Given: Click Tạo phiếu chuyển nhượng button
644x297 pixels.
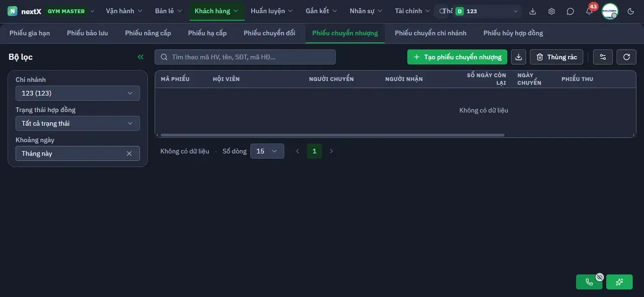Looking at the screenshot, I should (457, 57).
